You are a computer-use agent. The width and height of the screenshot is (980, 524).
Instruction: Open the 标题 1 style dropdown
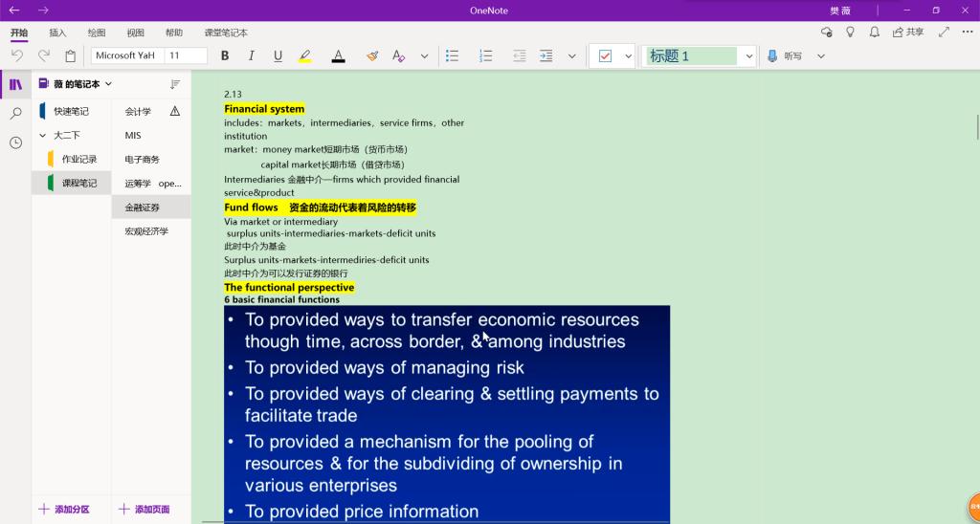(748, 56)
